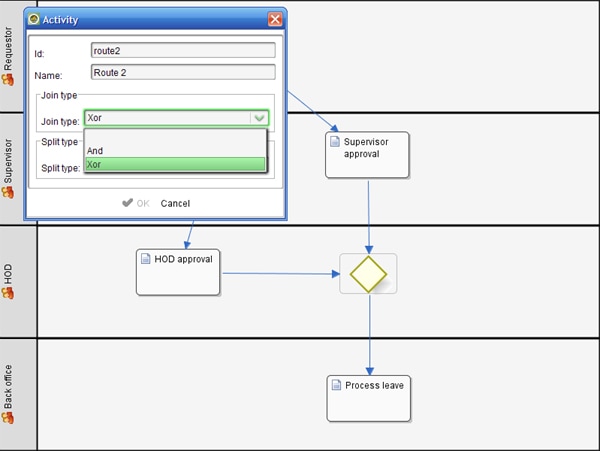
Task: Focus the Name field Route 2
Action: tap(183, 72)
